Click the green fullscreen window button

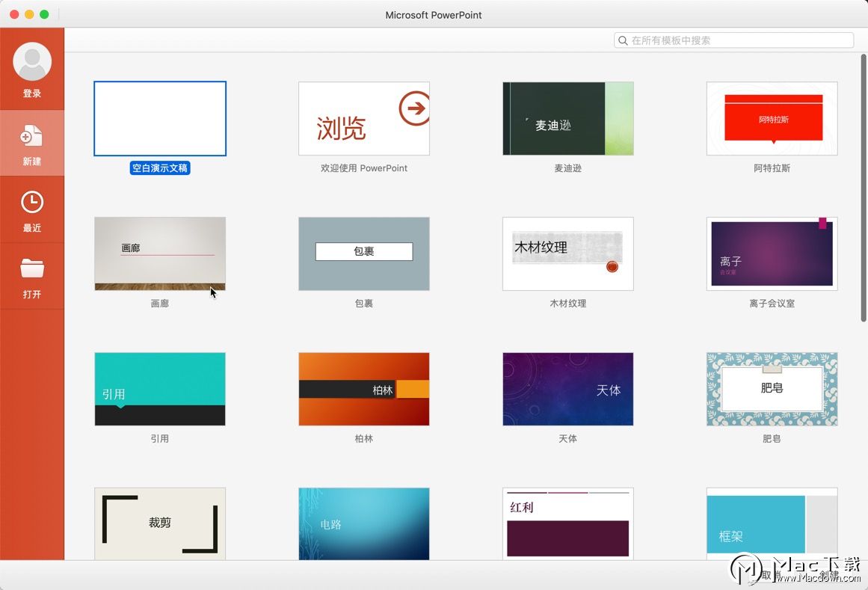click(x=44, y=14)
